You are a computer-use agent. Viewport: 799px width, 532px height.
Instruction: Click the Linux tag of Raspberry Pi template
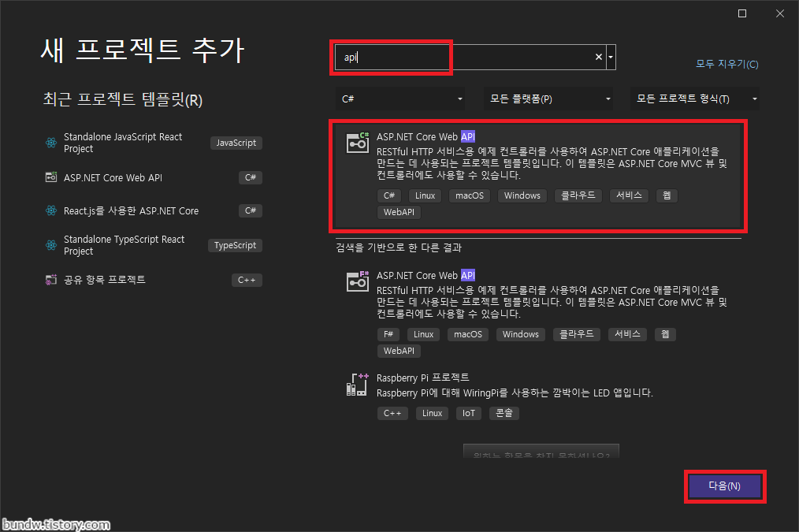432,413
